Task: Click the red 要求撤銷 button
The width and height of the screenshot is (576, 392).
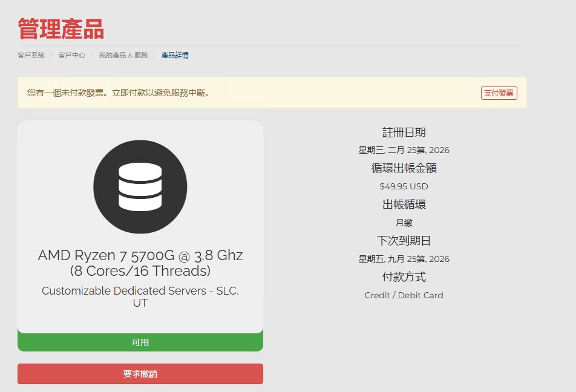Action: 140,374
